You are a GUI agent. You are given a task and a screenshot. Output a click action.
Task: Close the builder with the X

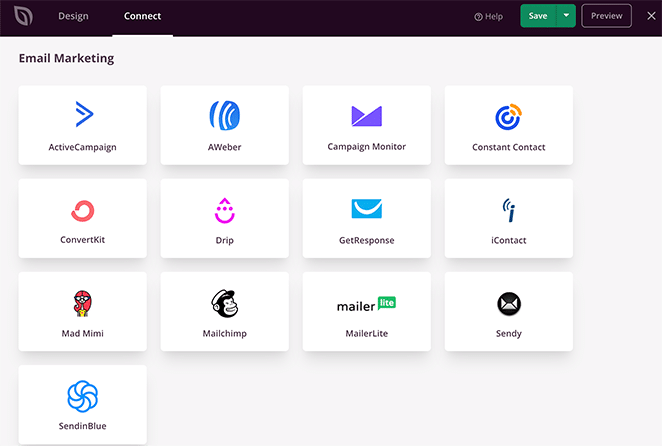click(x=651, y=16)
